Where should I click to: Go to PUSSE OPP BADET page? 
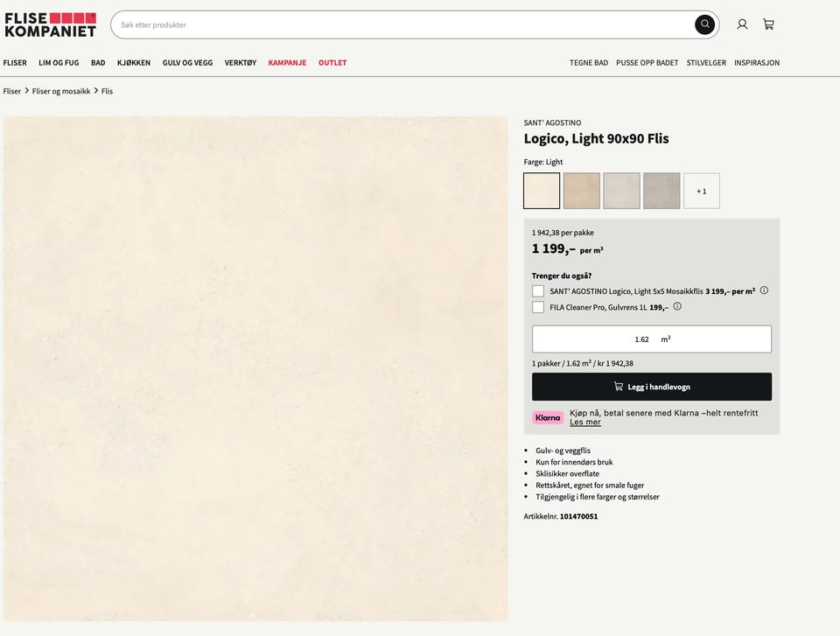pos(647,63)
